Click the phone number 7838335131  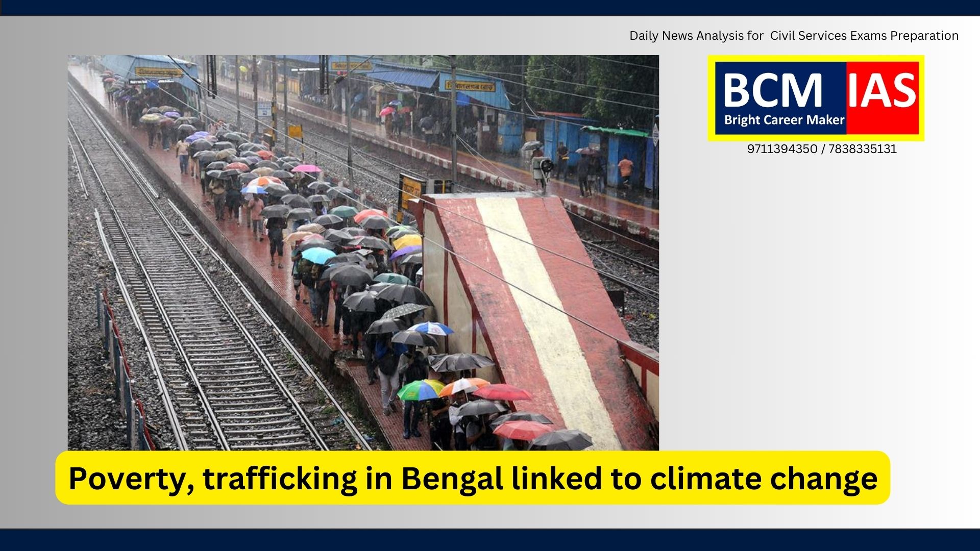[862, 149]
